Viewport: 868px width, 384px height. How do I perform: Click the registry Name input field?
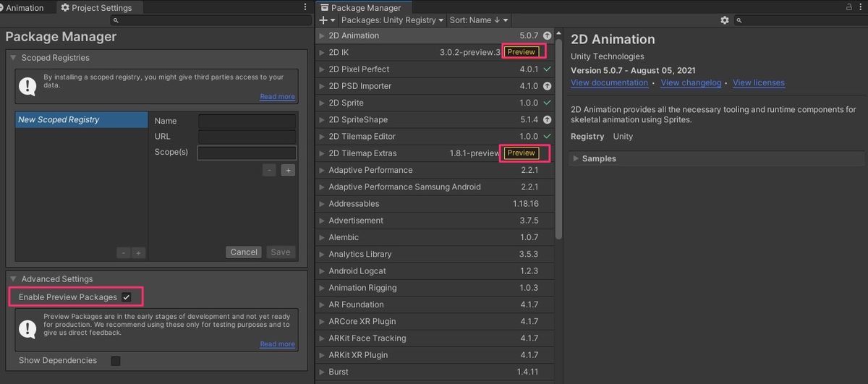[247, 121]
